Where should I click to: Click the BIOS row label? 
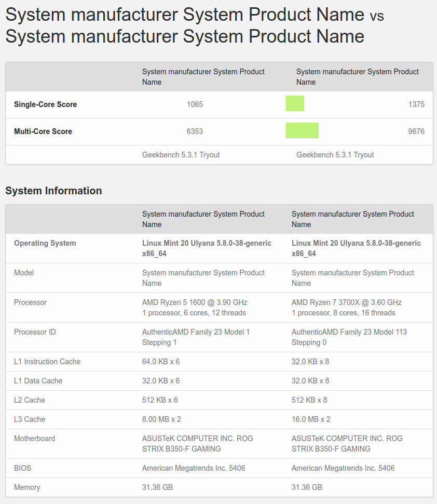[x=22, y=468]
